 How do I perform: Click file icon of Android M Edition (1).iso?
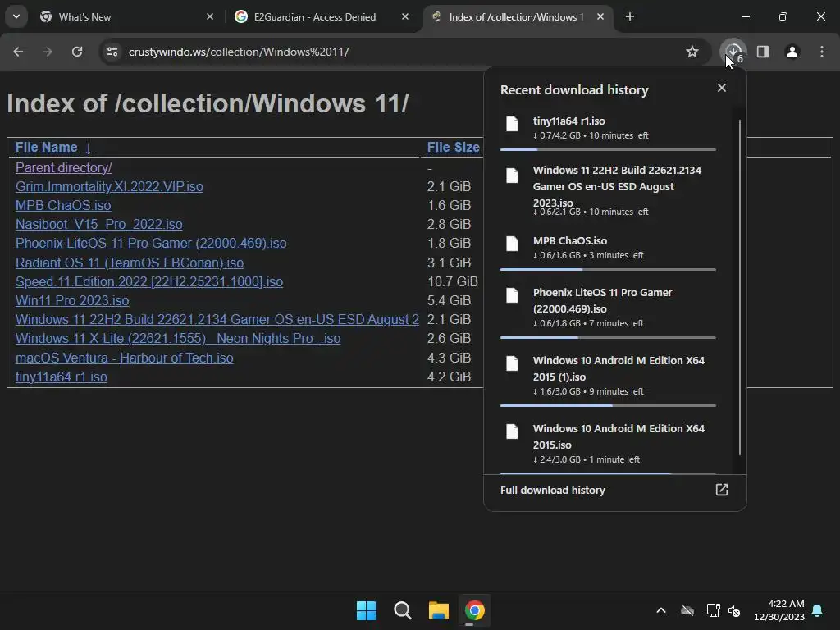tap(512, 363)
